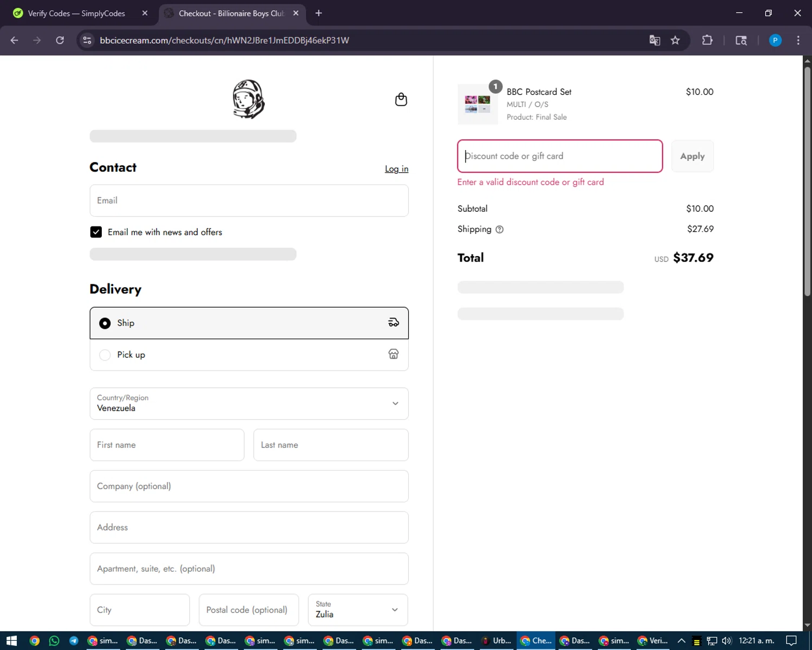Open the Chrome profile avatar
812x650 pixels.
(x=775, y=40)
